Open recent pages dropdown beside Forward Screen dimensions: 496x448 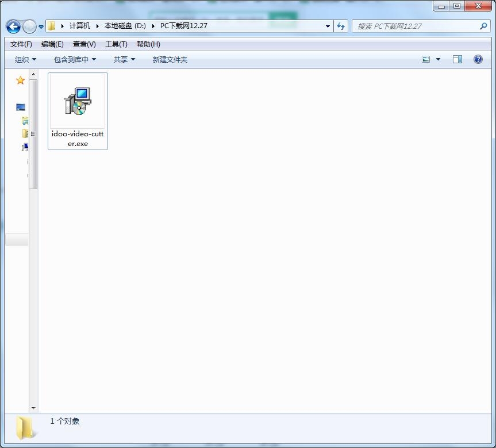tap(41, 27)
